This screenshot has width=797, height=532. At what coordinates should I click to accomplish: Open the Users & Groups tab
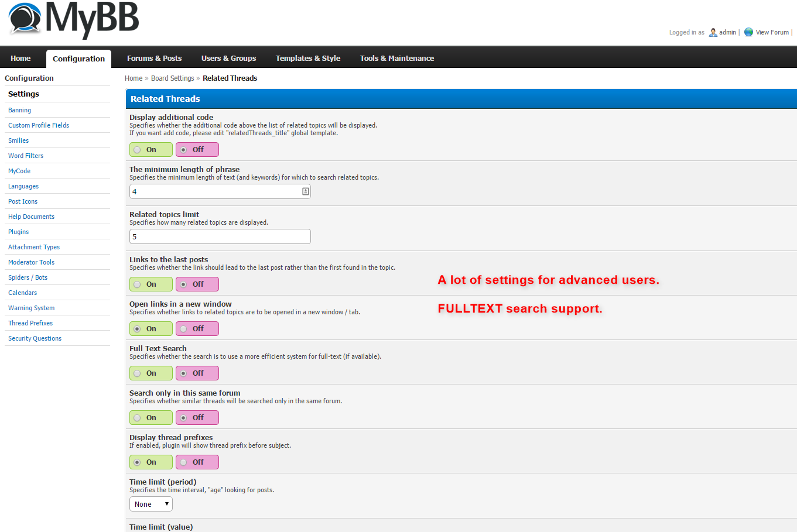pos(228,58)
